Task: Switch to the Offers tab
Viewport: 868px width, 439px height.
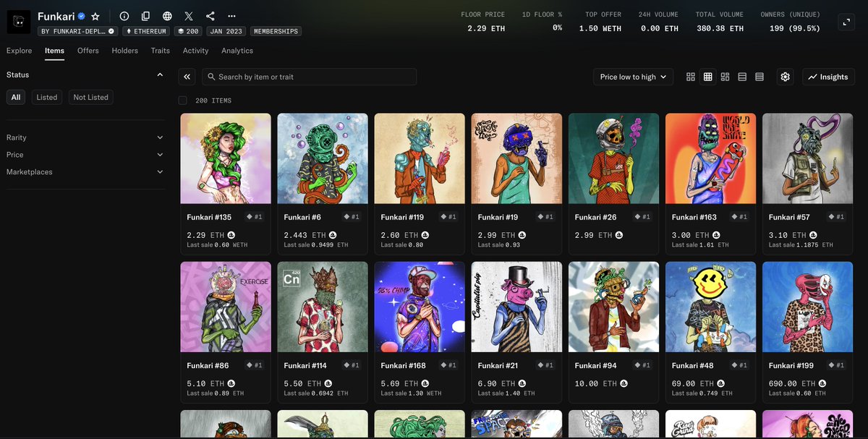Action: pyautogui.click(x=88, y=51)
